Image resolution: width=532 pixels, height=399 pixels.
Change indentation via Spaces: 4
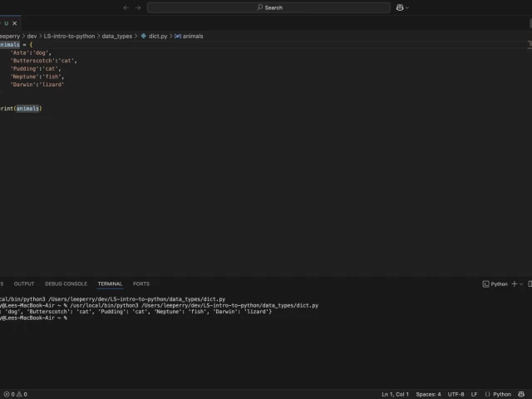428,394
